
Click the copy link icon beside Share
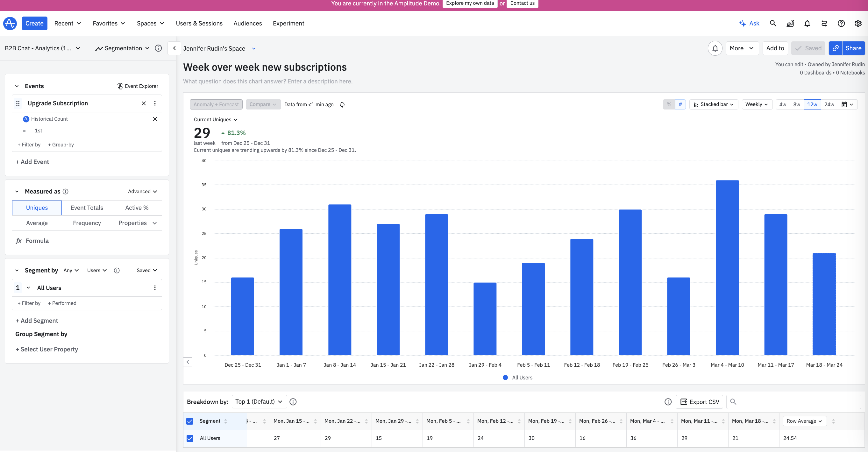pyautogui.click(x=835, y=48)
